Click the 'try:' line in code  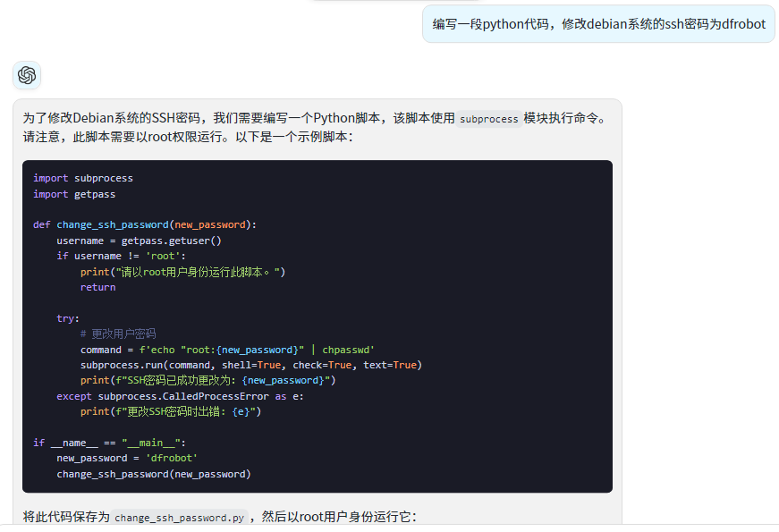pyautogui.click(x=68, y=318)
